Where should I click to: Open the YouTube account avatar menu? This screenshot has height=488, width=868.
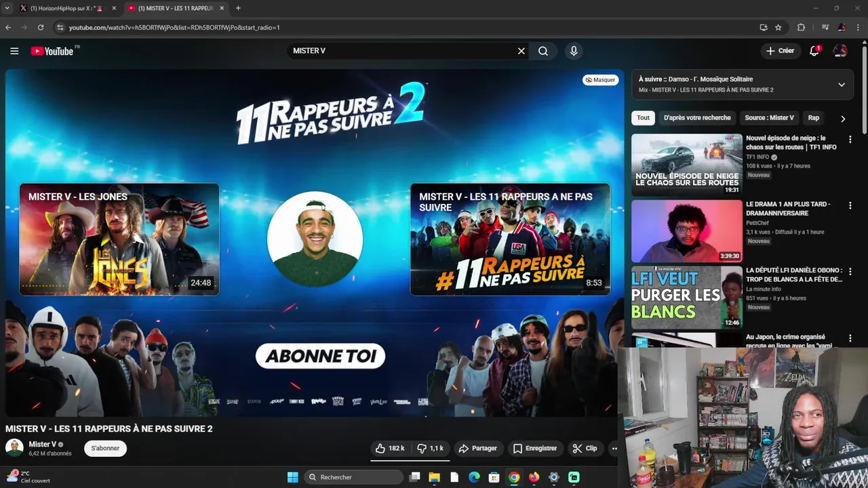840,51
